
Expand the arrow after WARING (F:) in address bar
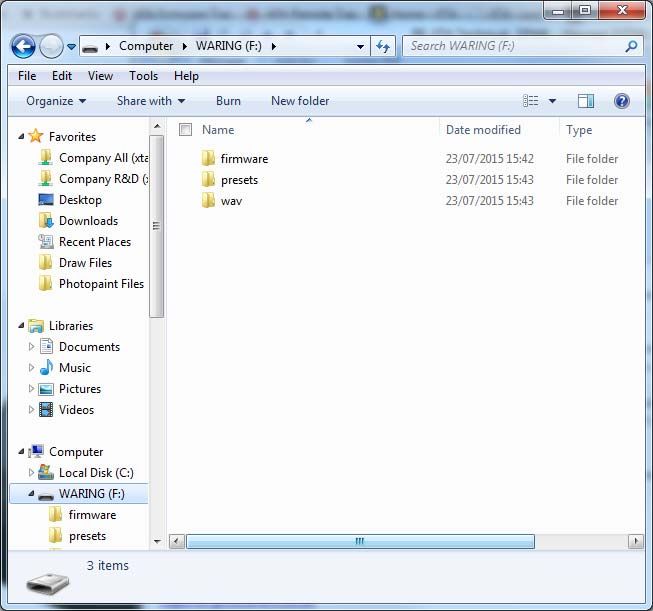274,46
